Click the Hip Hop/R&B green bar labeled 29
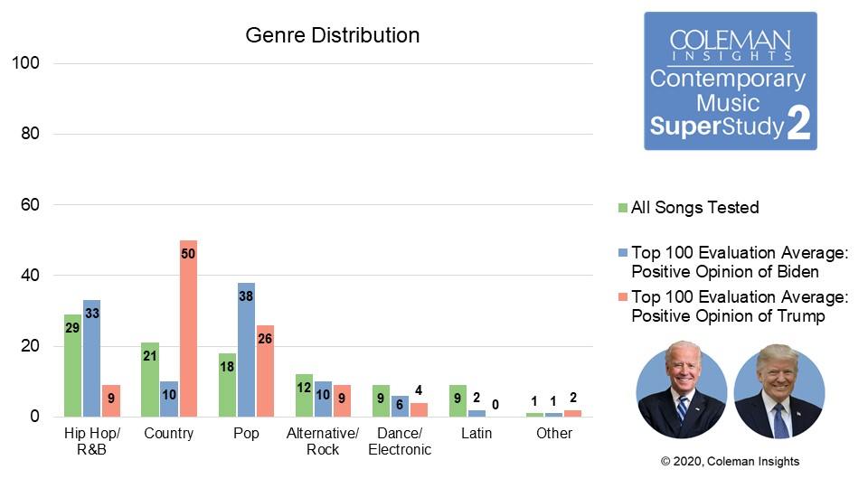 (x=72, y=365)
